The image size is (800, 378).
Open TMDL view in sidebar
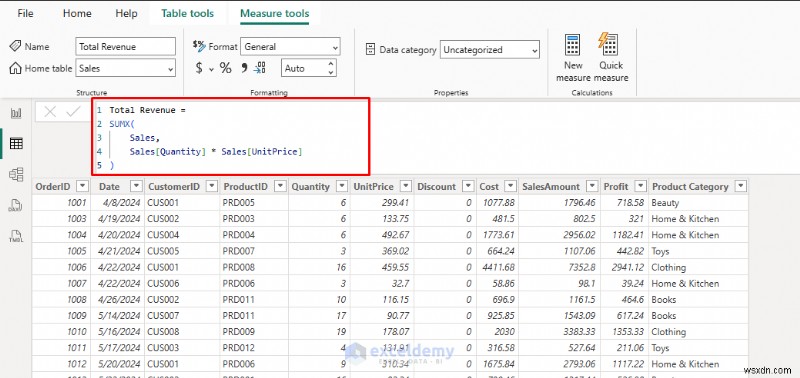pos(15,236)
